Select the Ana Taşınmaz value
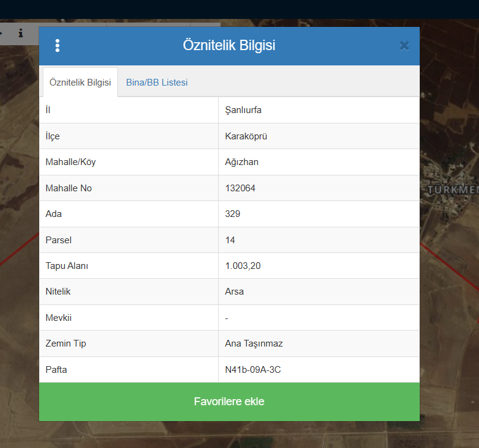 tap(254, 343)
